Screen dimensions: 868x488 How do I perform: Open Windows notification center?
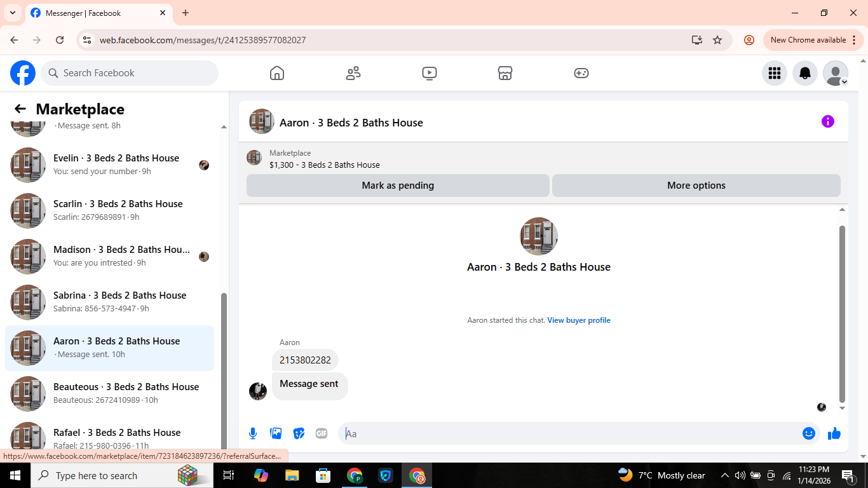(848, 475)
